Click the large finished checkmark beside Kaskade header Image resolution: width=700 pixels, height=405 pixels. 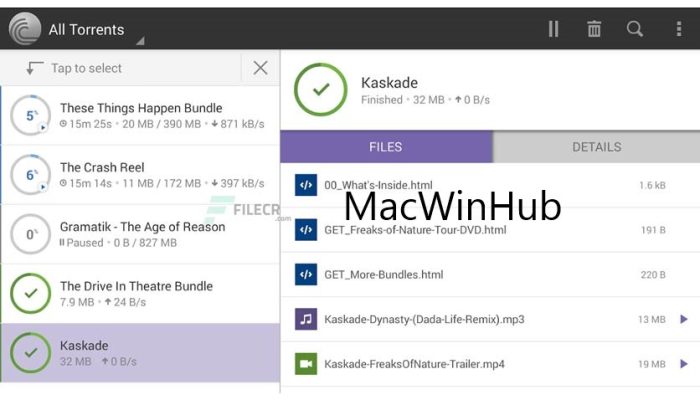(321, 90)
